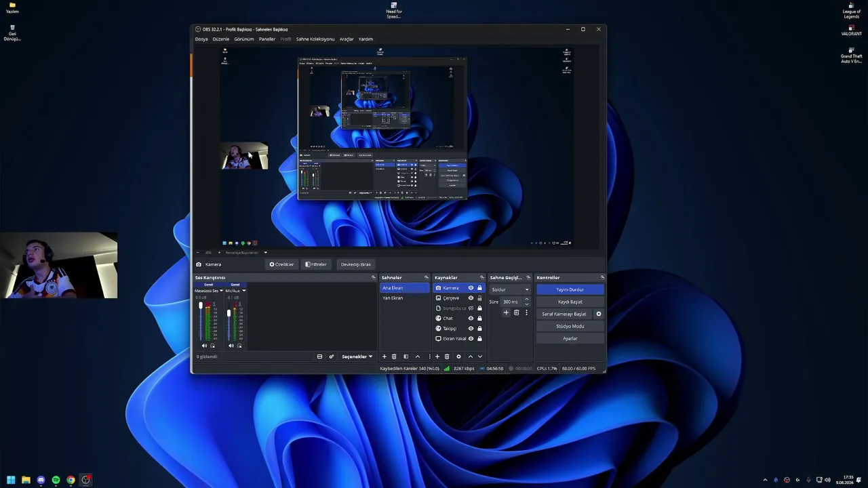
Task: Toggle the lock on Takipçi source
Action: pyautogui.click(x=479, y=329)
